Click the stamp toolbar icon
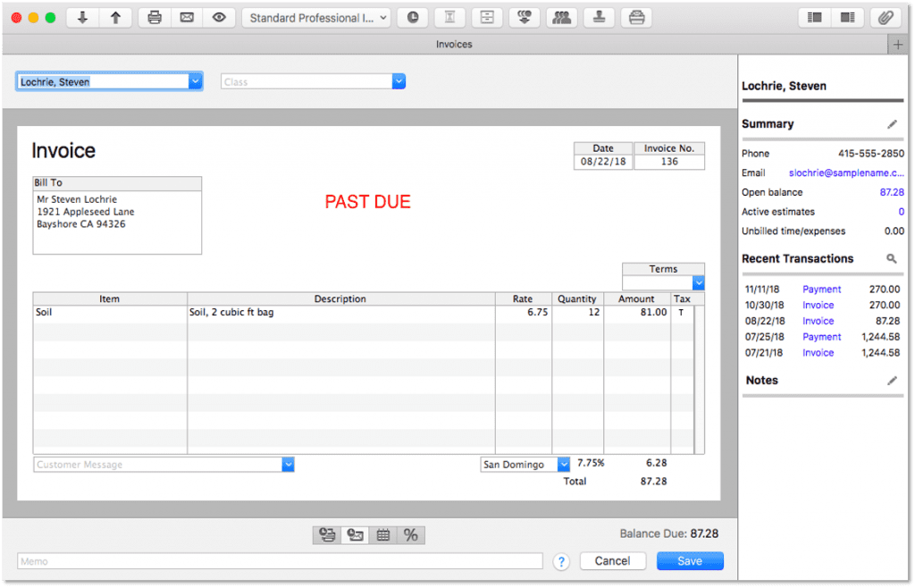The image size is (915, 588). point(599,18)
